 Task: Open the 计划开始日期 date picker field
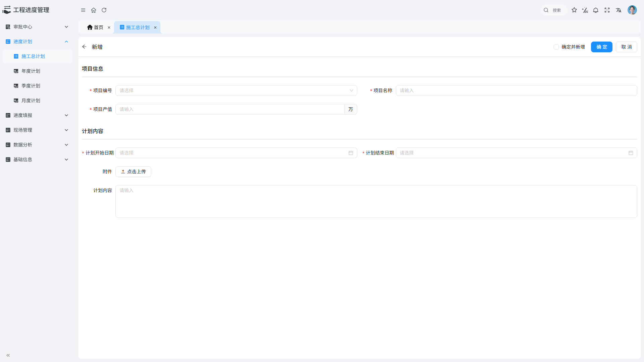[236, 153]
